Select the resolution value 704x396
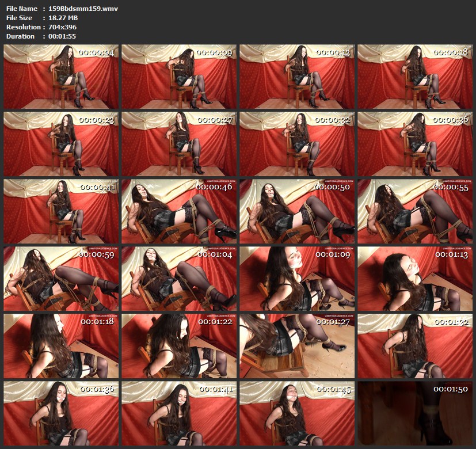Screen dimensions: 476x449 (x=62, y=26)
